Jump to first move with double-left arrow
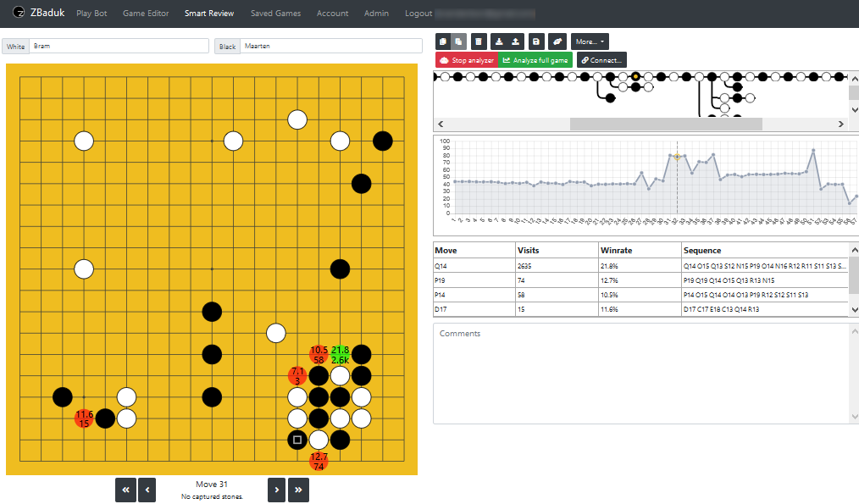 coord(125,489)
